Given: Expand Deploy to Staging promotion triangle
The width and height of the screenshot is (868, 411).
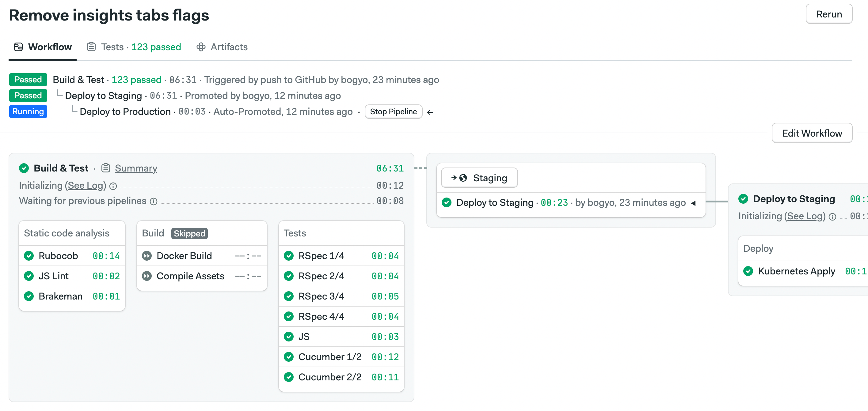Looking at the screenshot, I should point(694,203).
